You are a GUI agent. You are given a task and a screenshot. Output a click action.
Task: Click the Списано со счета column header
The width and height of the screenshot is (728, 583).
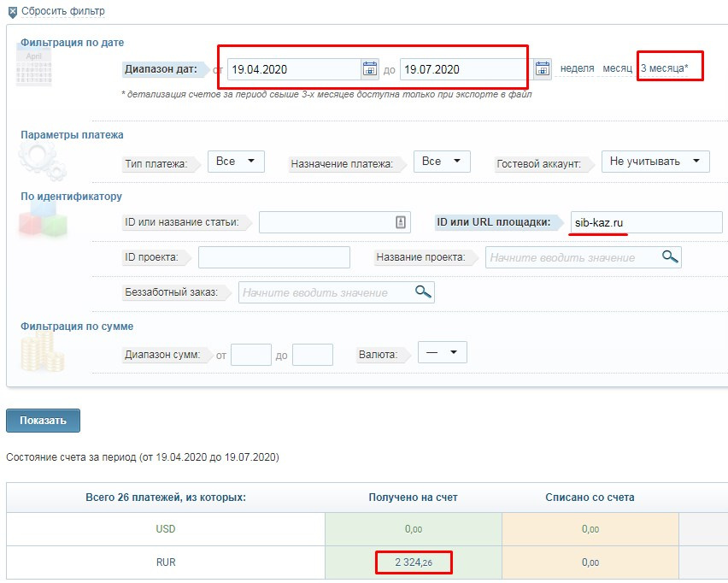point(590,497)
